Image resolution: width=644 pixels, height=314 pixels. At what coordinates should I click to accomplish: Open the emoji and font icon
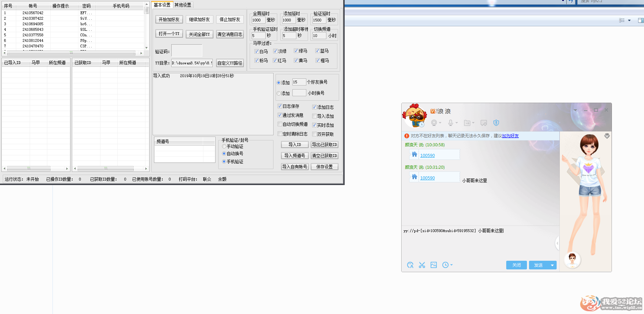coord(410,265)
